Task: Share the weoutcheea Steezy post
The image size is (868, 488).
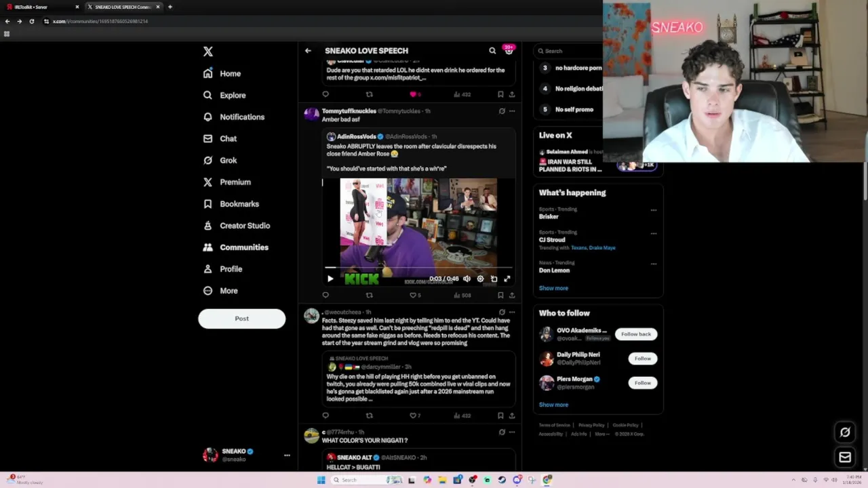Action: point(512,415)
